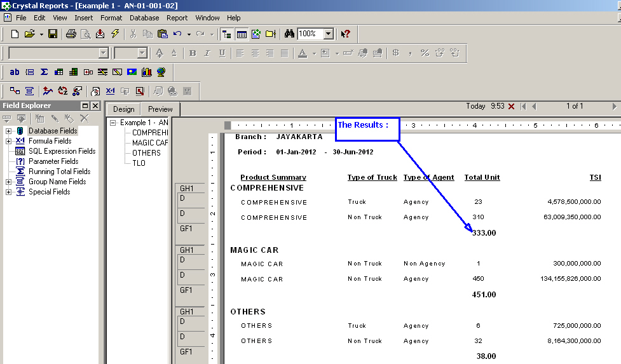Screen dimensions: 621x364
Task: Toggle Align Right formatting
Action: click(x=270, y=53)
